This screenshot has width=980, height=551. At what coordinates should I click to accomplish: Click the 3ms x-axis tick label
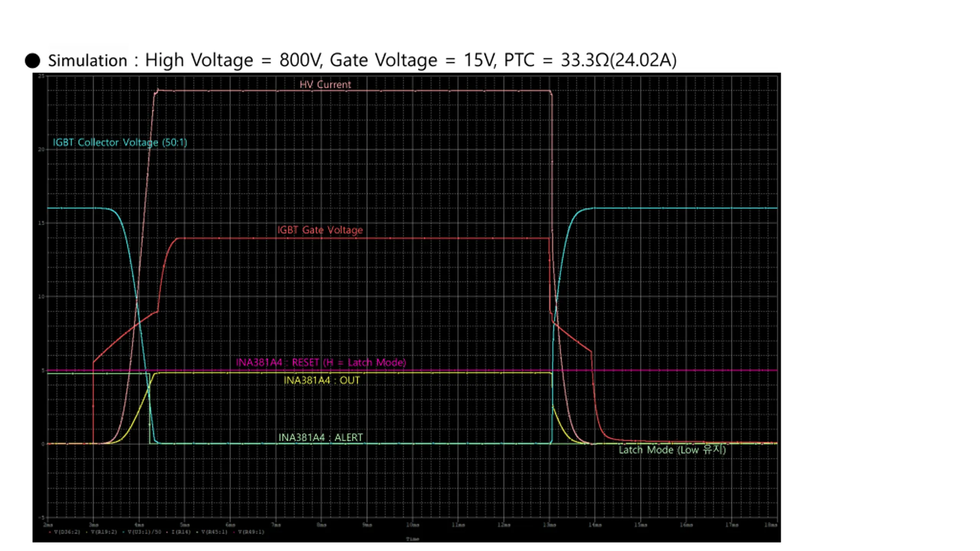point(94,525)
